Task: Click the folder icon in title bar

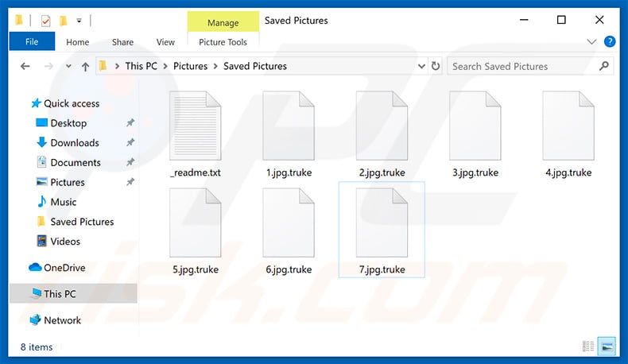Action: tap(19, 20)
